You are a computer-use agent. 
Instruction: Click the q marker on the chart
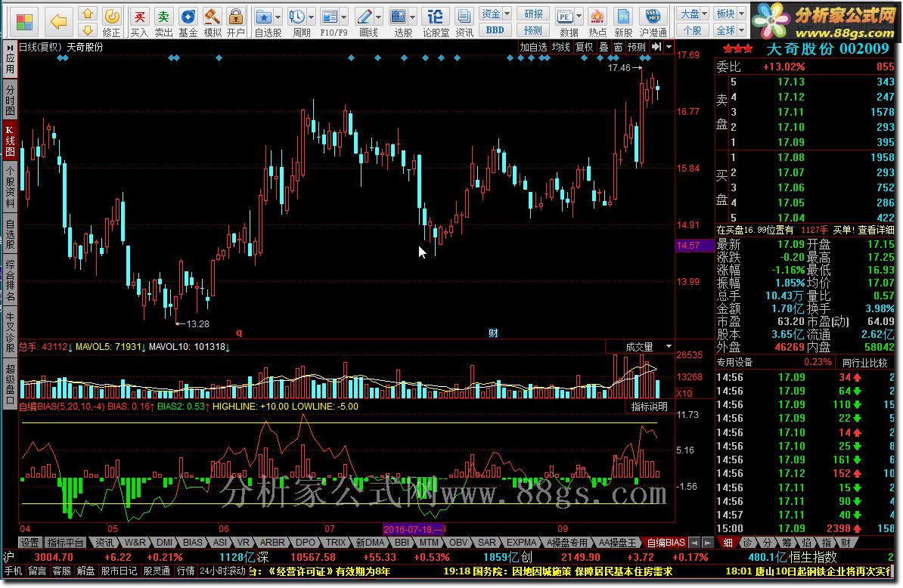click(x=239, y=333)
